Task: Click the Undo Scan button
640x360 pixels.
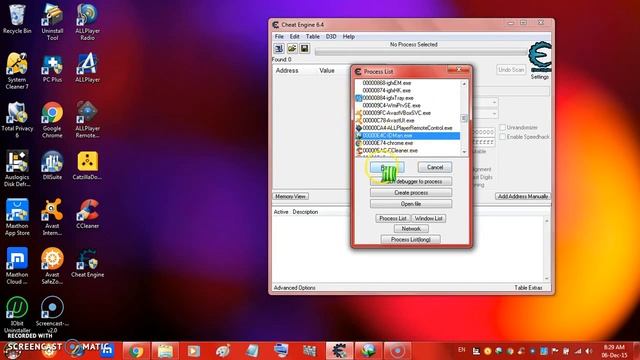Action: tap(511, 70)
